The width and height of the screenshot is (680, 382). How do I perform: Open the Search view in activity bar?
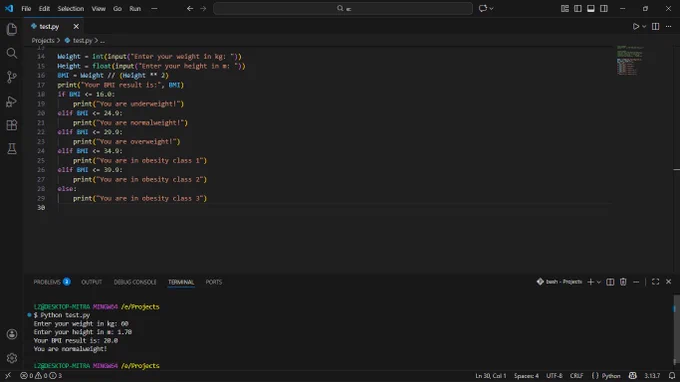[x=12, y=53]
